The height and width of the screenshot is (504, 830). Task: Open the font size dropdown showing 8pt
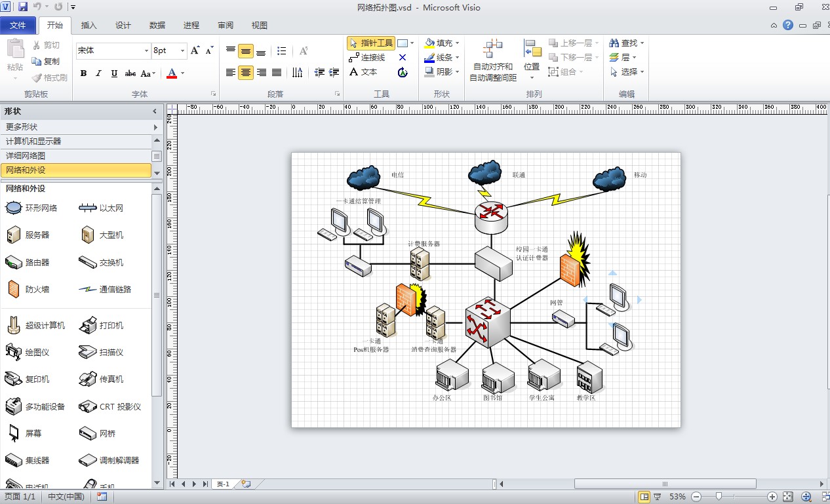click(183, 50)
